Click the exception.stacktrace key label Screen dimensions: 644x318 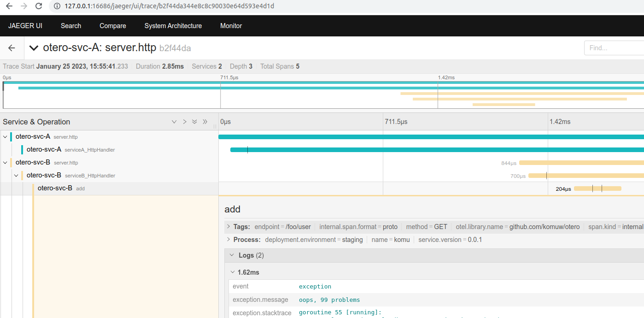pos(262,313)
